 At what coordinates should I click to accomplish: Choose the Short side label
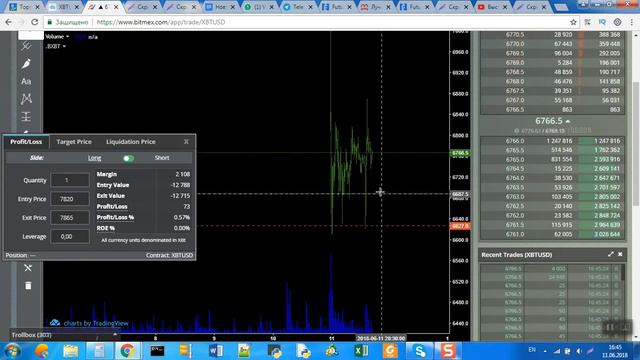(162, 158)
